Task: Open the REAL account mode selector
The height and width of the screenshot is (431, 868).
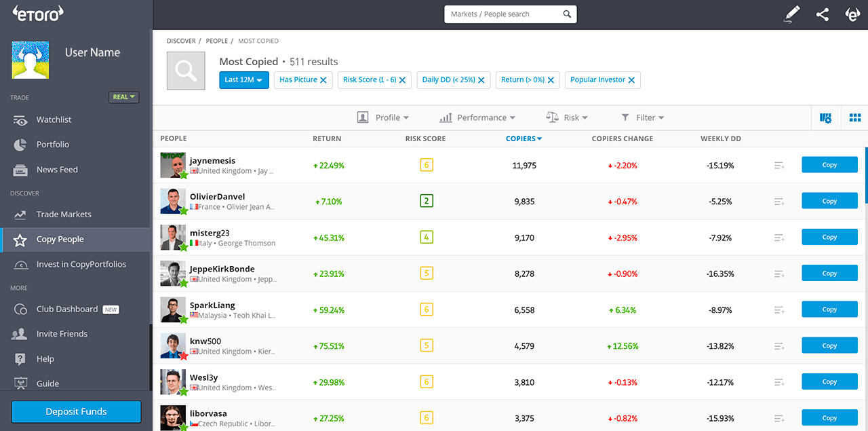Action: coord(123,97)
